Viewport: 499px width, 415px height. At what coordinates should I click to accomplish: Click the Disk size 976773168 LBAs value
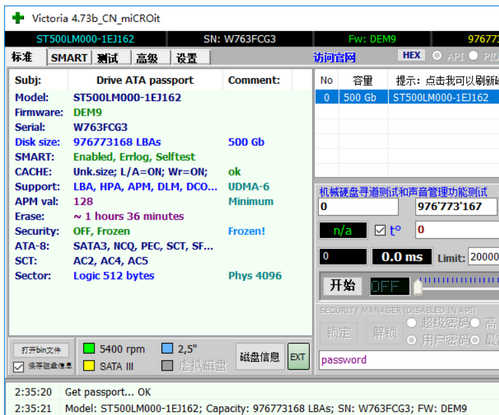coord(117,142)
